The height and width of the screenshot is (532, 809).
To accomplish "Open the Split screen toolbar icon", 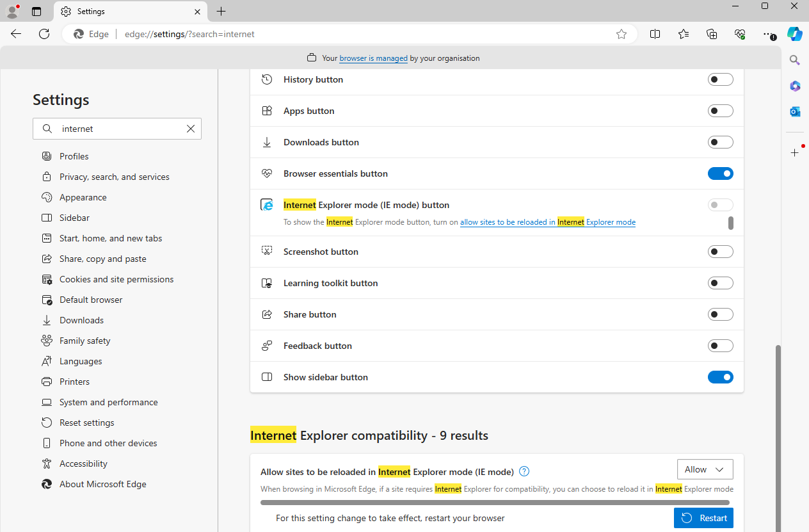I will [655, 34].
